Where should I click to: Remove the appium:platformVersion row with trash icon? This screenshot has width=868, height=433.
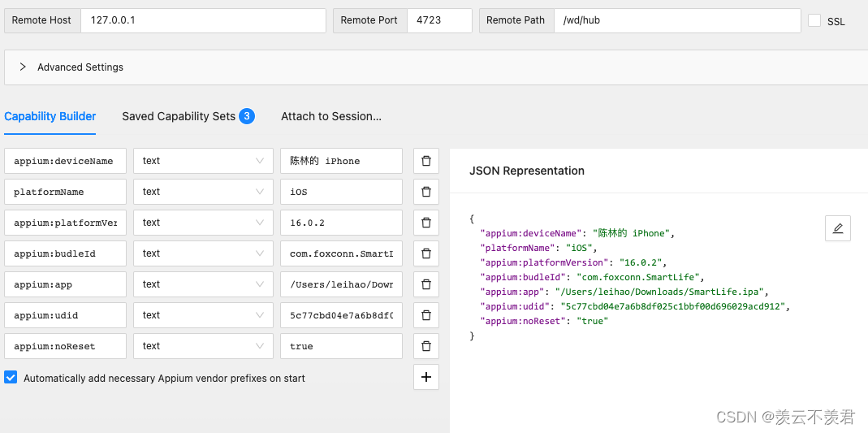coord(426,223)
